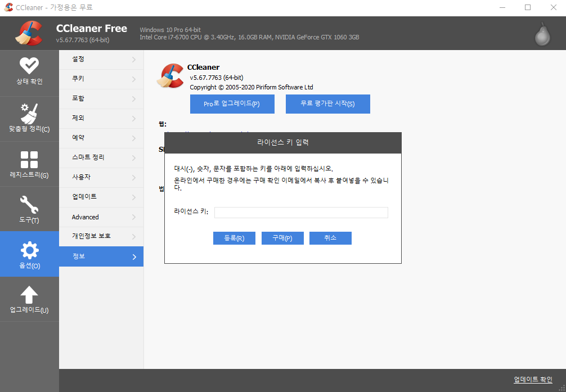This screenshot has width=566, height=392.
Task: Click the 업데이트 확인 link
Action: tap(533, 380)
